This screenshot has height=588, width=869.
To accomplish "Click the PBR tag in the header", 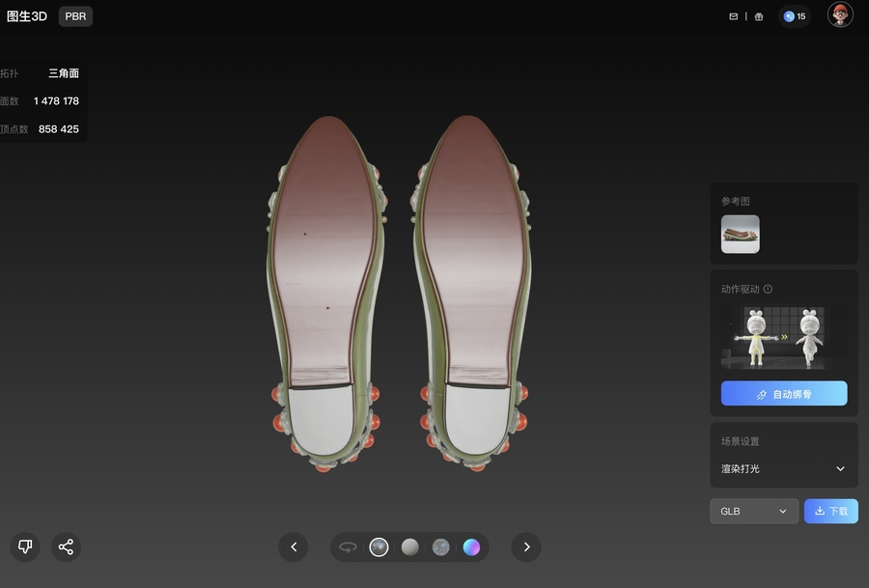I will 75,16.
